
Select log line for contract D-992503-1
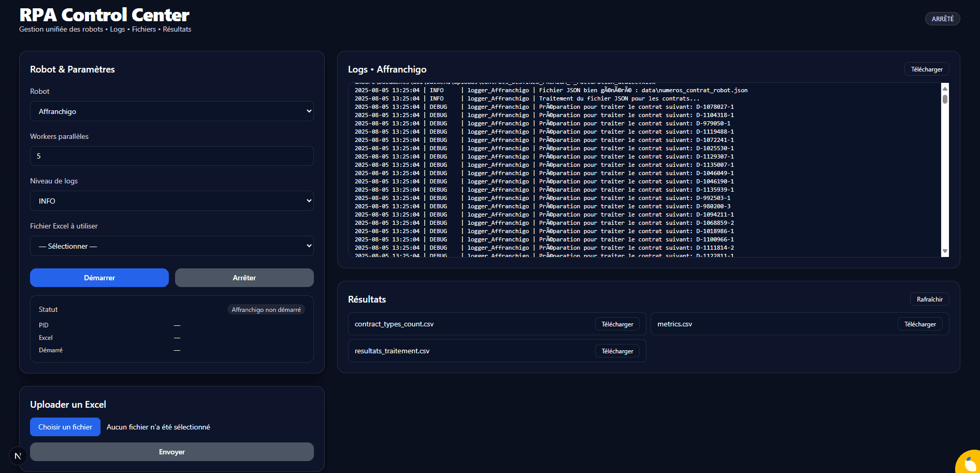[543, 198]
